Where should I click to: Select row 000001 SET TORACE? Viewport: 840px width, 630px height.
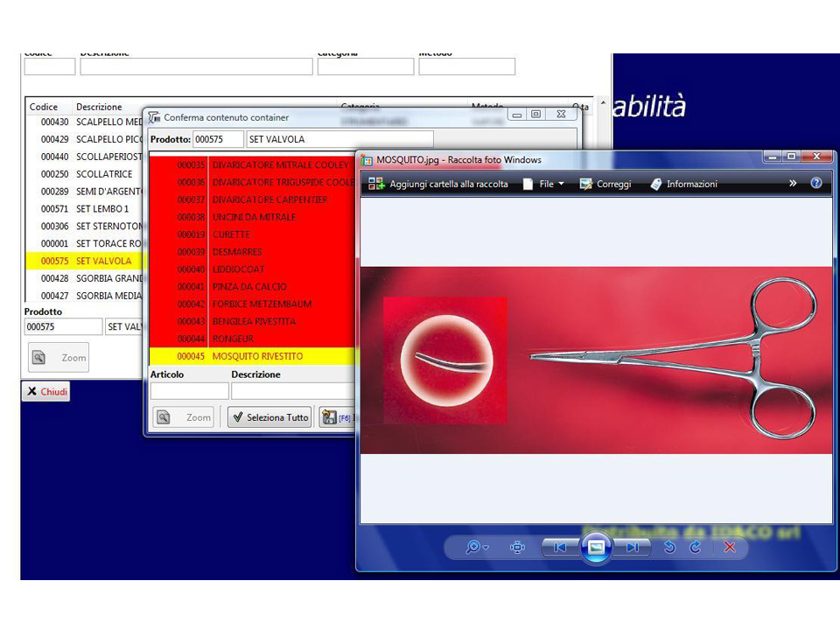pos(84,244)
